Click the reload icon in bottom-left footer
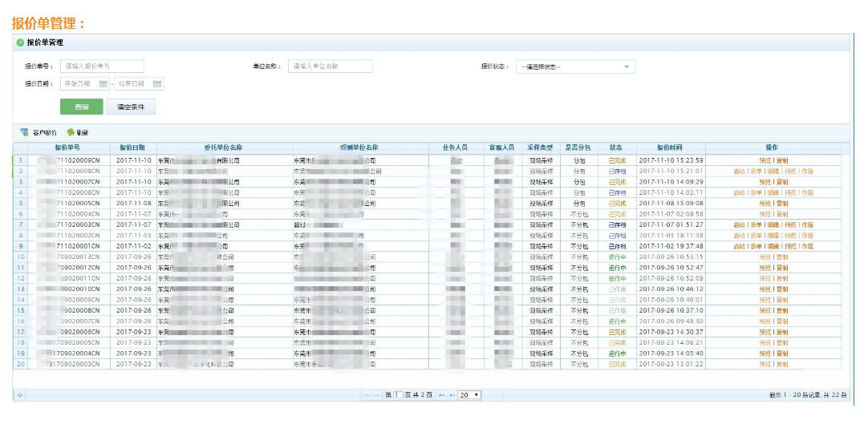This screenshot has width=868, height=424. click(19, 395)
